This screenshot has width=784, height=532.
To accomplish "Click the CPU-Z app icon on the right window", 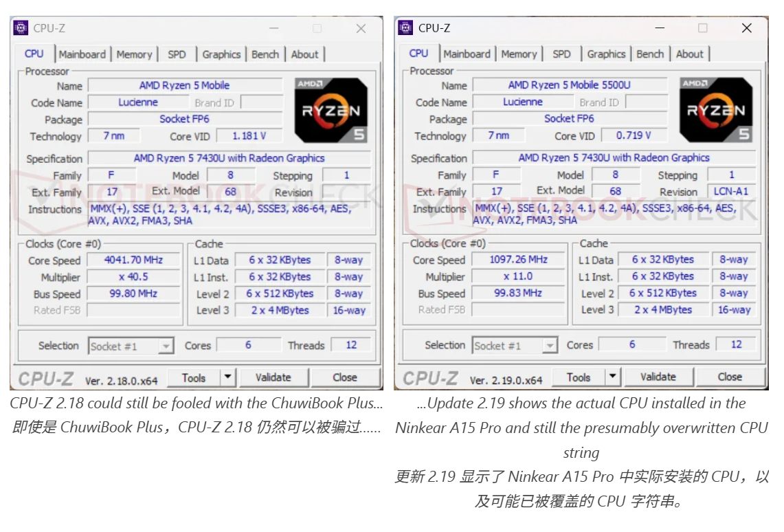I will [405, 28].
